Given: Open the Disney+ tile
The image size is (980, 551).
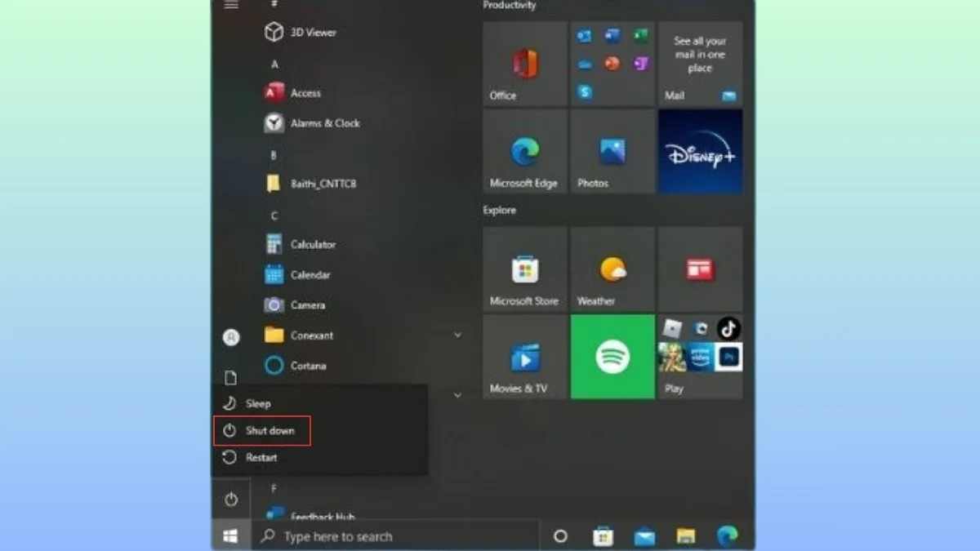Looking at the screenshot, I should pyautogui.click(x=699, y=151).
